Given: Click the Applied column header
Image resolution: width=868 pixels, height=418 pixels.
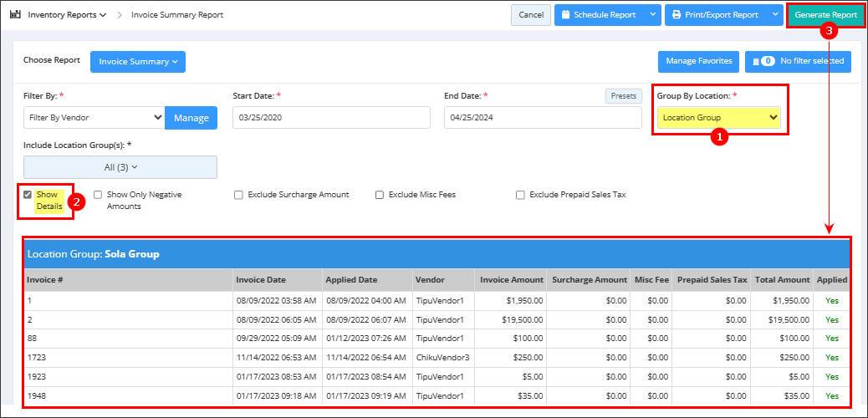Looking at the screenshot, I should pos(832,280).
